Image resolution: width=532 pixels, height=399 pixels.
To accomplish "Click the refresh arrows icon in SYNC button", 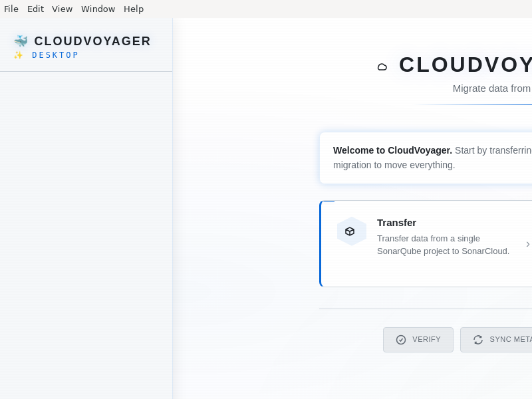I will [478, 340].
